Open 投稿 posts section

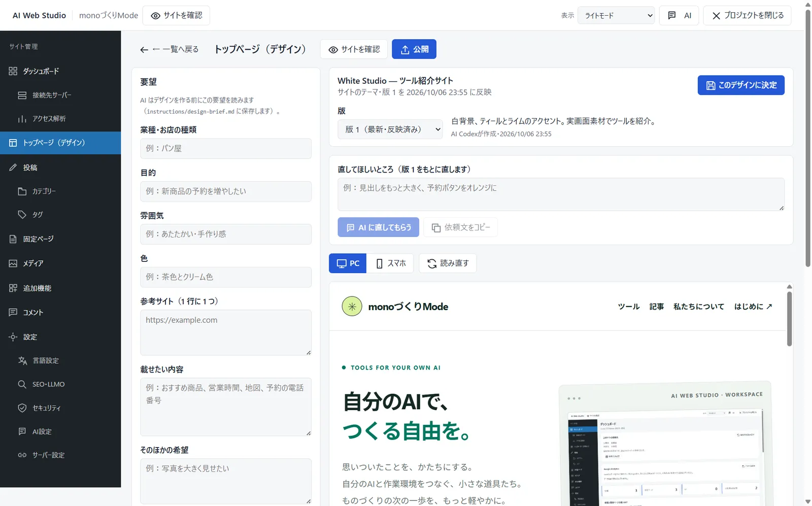tap(60, 167)
